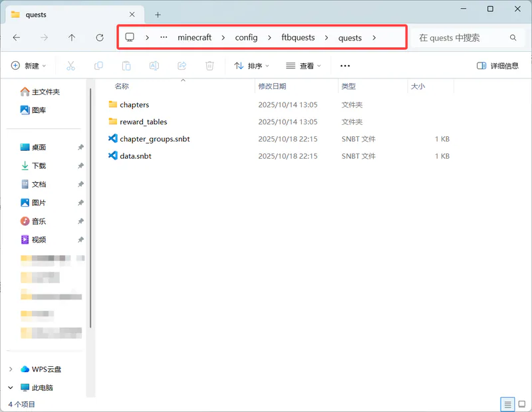Sort by 类型 column header
Viewport: 532px width, 412px height.
click(348, 86)
